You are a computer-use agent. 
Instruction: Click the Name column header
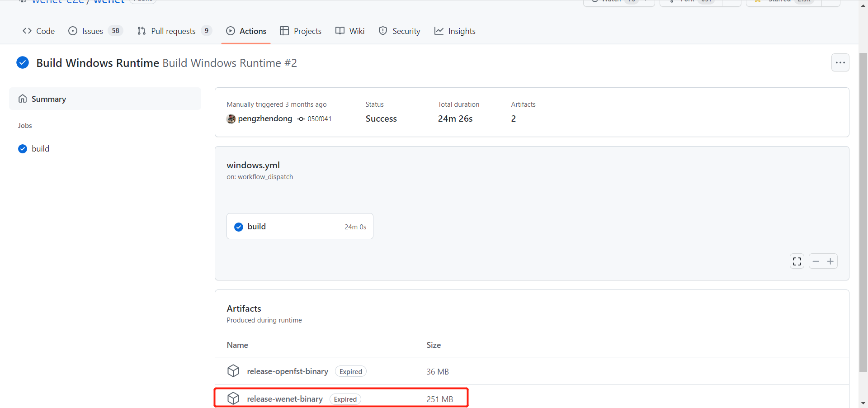click(237, 345)
